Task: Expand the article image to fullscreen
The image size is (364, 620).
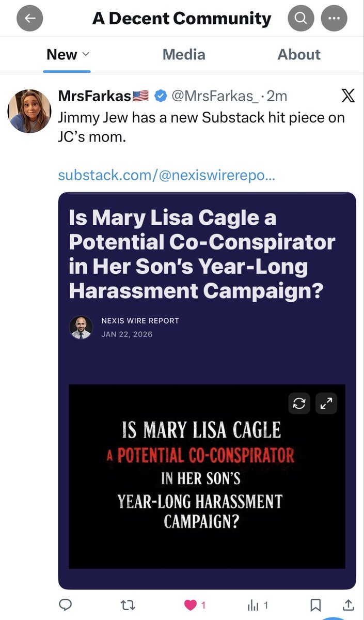Action: click(x=326, y=404)
